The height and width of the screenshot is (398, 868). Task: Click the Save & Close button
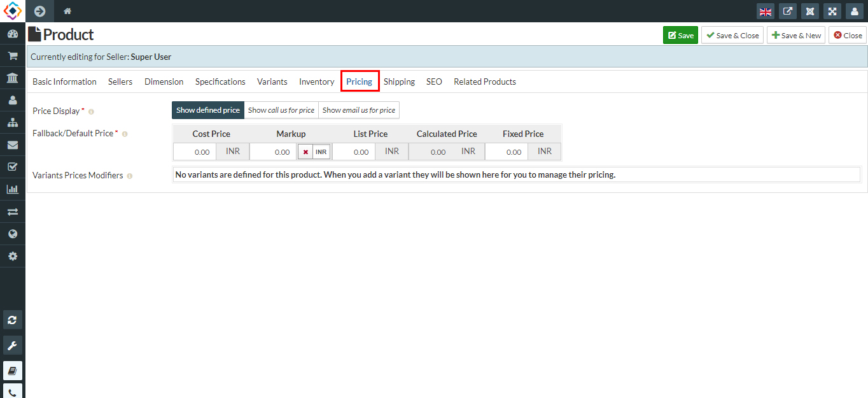tap(732, 35)
